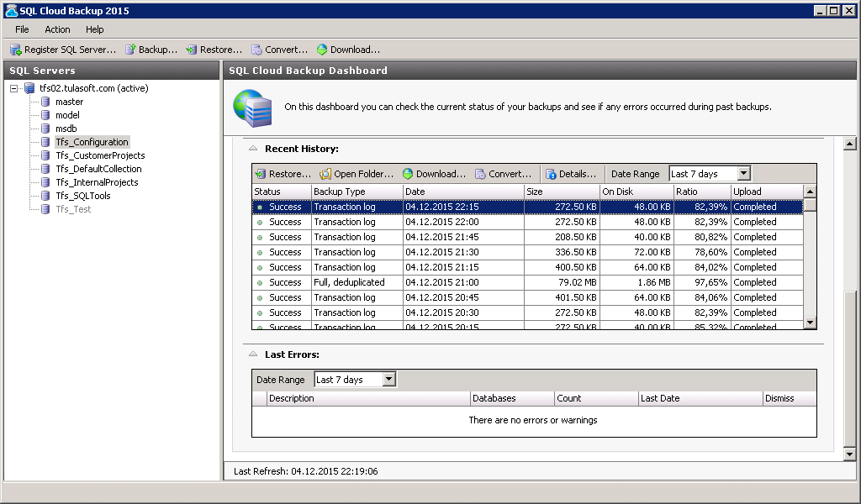Click the Backup toolbar icon
This screenshot has height=504, width=861.
pos(131,50)
